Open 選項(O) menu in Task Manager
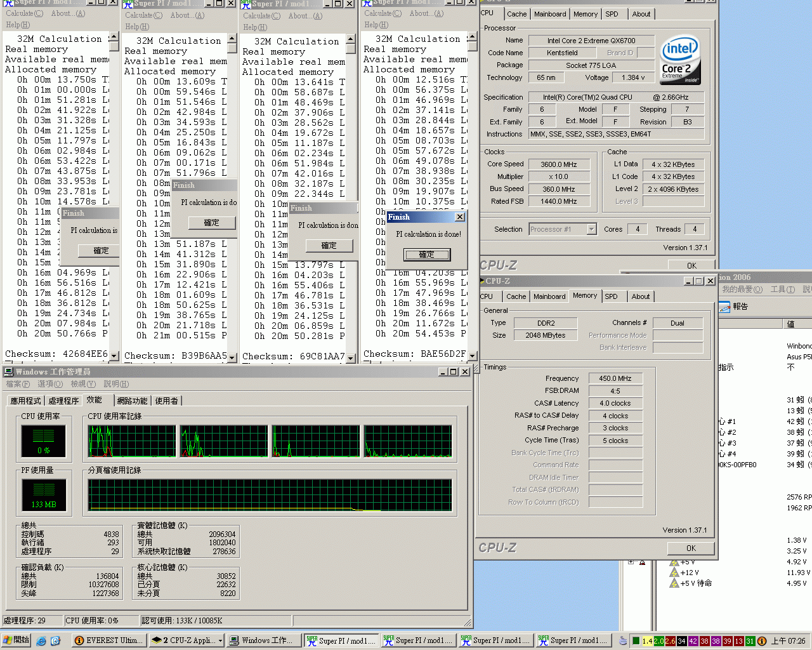Viewport: 812px width, 650px height. point(50,384)
